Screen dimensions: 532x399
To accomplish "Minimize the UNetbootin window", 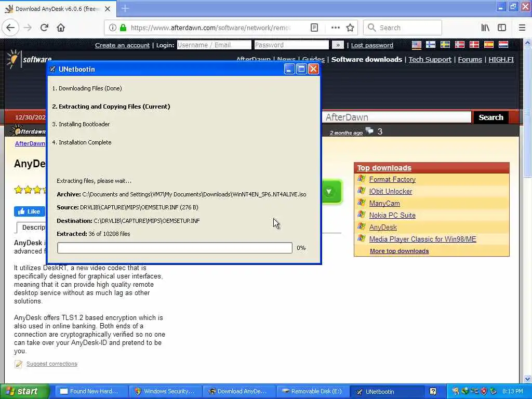I will click(289, 69).
